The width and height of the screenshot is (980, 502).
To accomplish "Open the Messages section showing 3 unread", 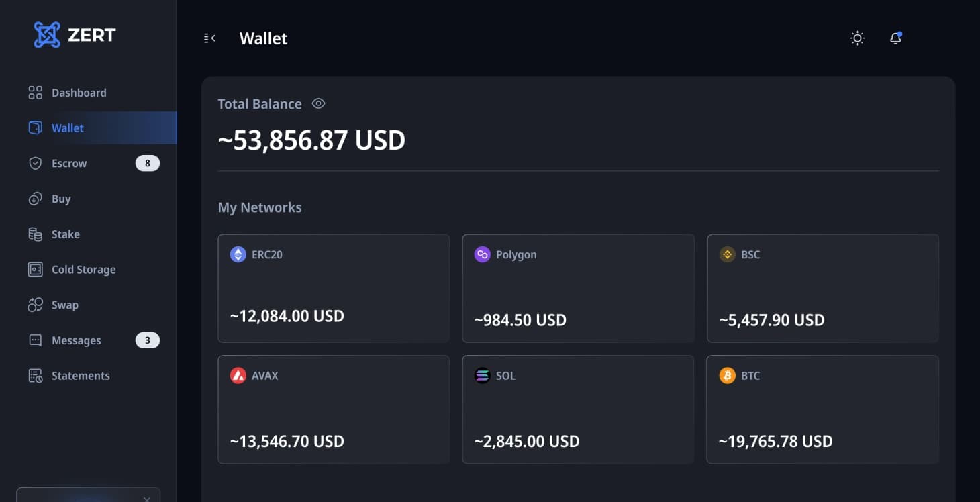I will tap(76, 340).
